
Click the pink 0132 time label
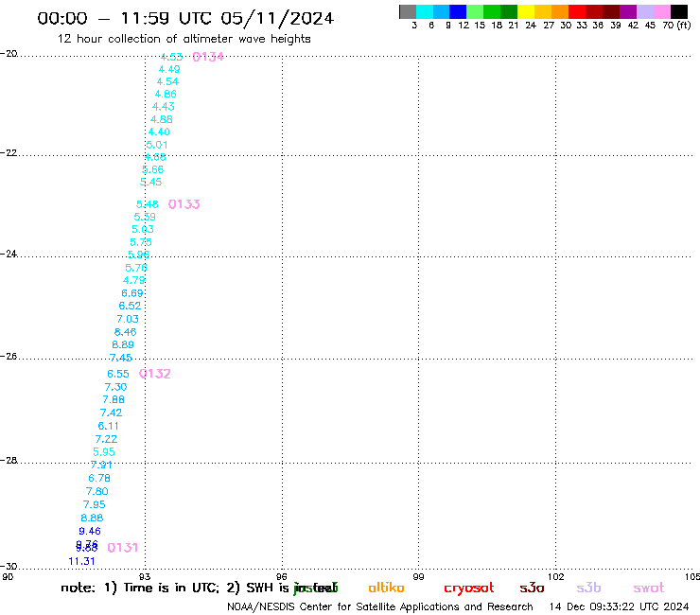pyautogui.click(x=155, y=374)
